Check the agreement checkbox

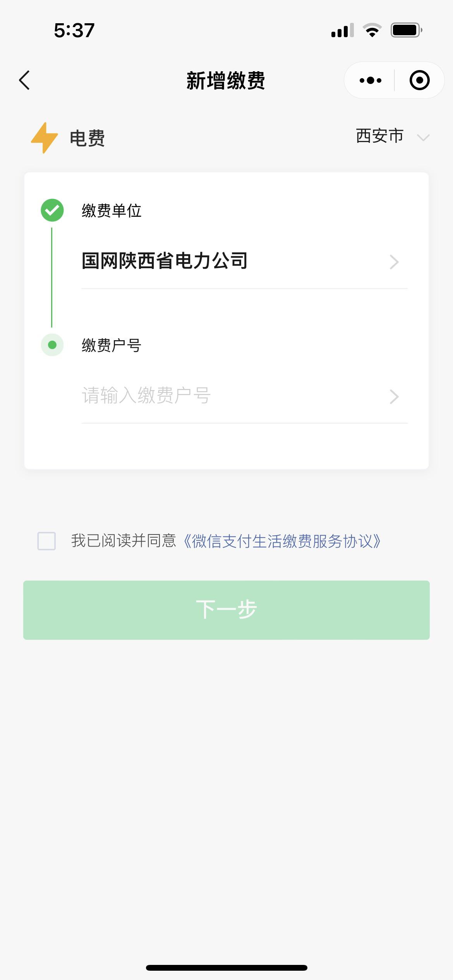point(46,541)
